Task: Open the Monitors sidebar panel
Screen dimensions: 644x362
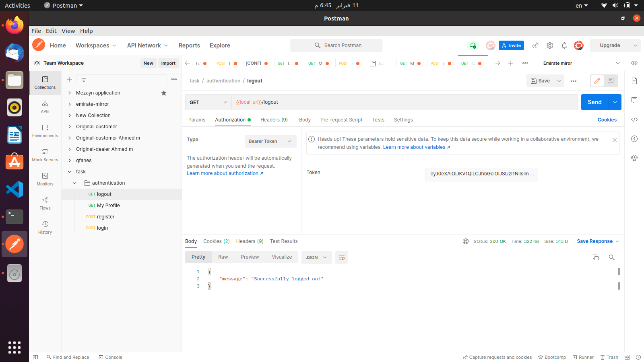Action: 45,179
